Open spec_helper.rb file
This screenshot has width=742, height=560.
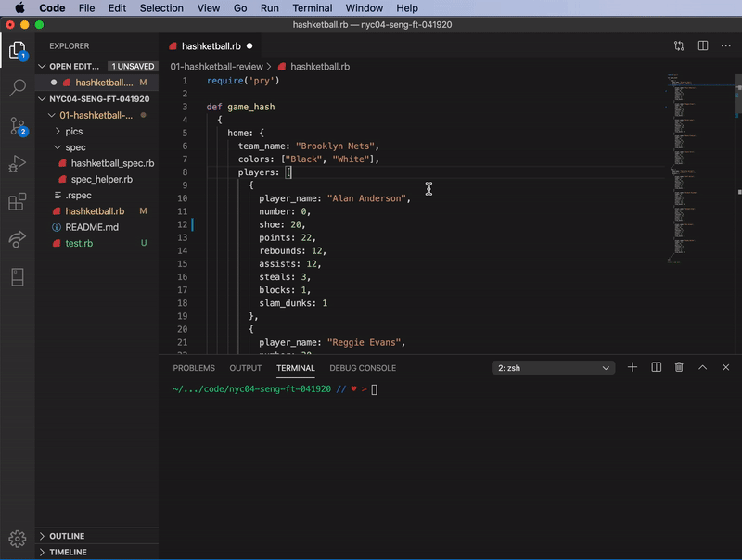pos(101,180)
